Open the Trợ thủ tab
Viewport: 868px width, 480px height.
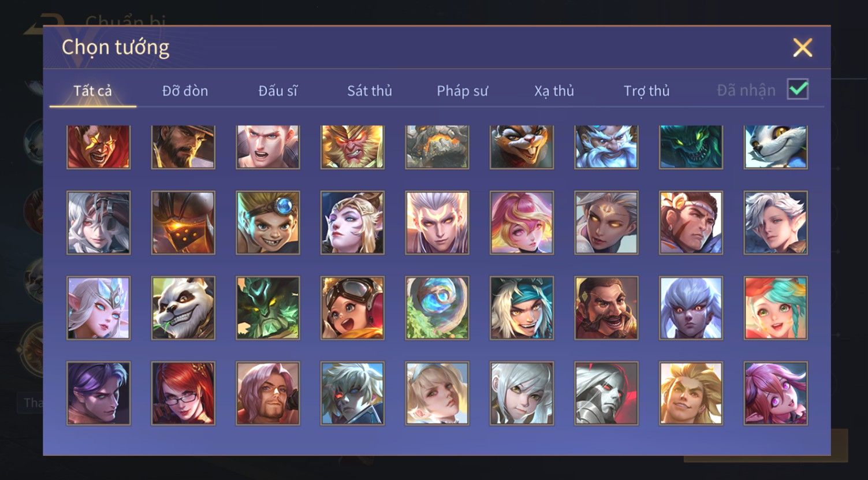coord(647,91)
